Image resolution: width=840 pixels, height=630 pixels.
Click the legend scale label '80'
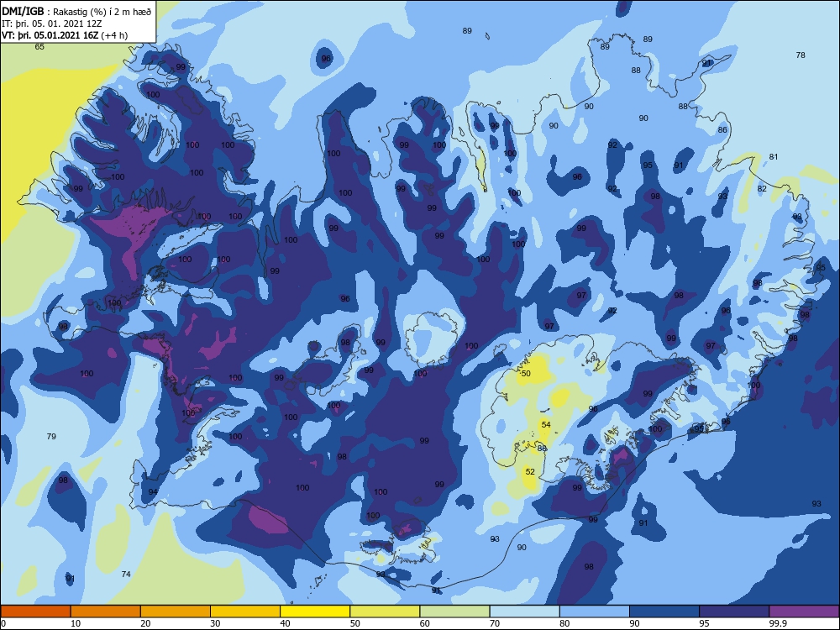565,623
